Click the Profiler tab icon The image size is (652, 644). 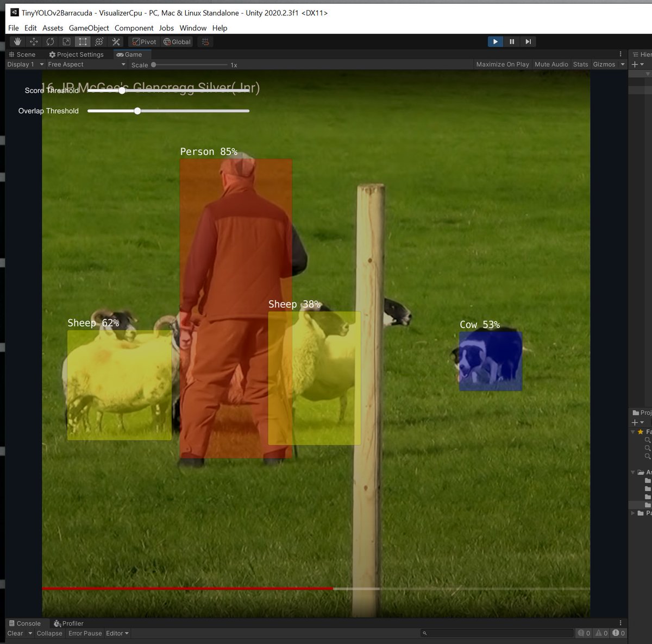(x=58, y=623)
